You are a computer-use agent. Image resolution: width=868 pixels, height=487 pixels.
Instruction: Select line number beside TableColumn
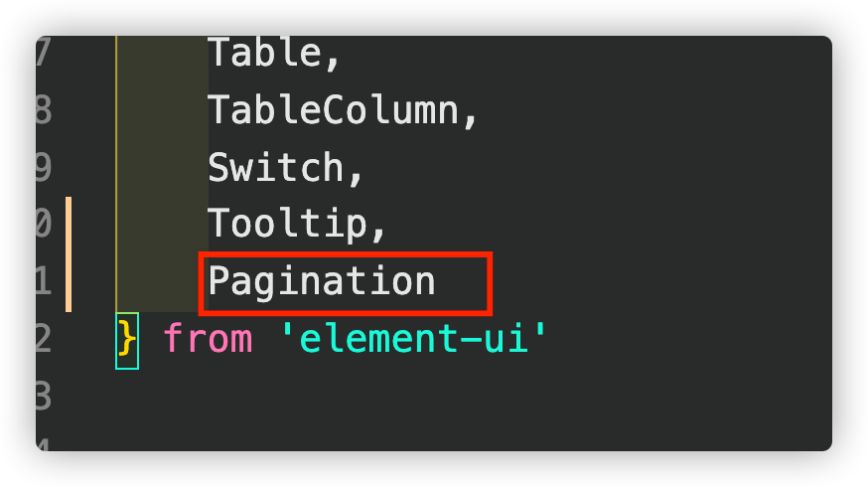pos(43,109)
